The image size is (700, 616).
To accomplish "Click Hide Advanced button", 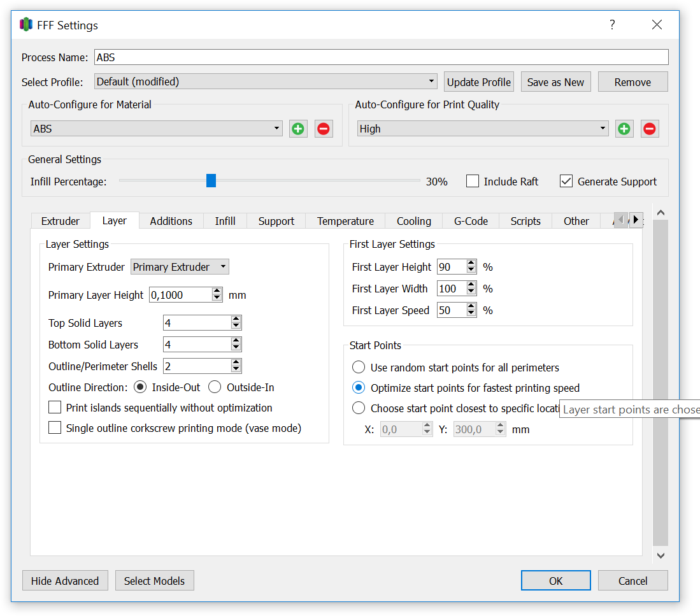I will pos(65,581).
